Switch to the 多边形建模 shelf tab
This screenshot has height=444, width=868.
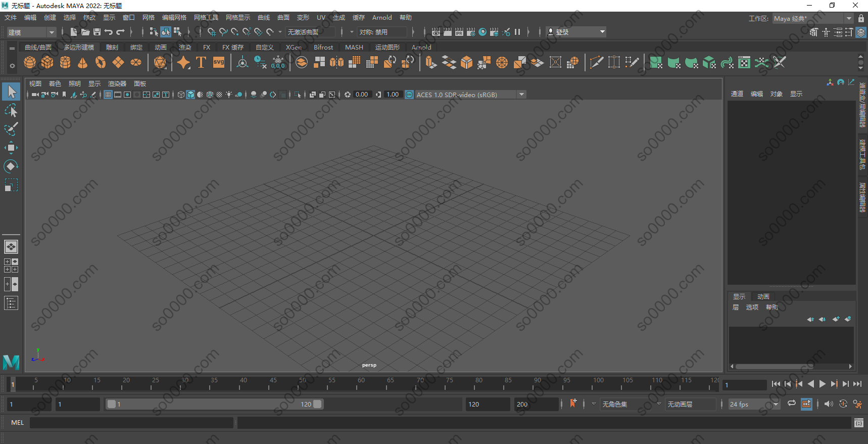pos(79,47)
